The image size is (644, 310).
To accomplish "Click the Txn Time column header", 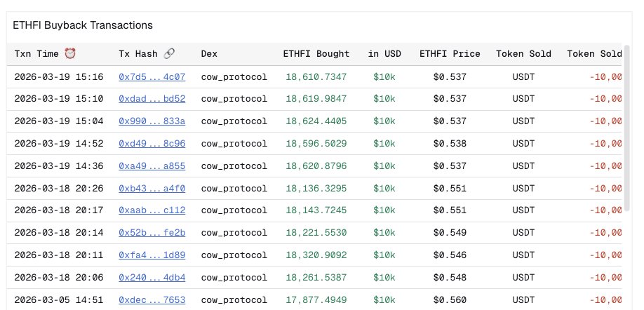I will (x=37, y=53).
